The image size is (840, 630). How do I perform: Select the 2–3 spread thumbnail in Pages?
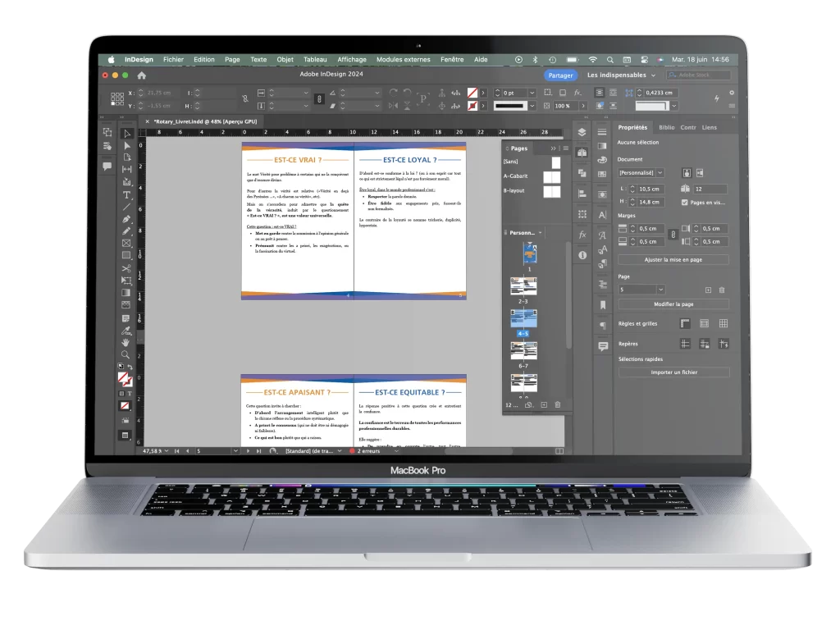523,286
